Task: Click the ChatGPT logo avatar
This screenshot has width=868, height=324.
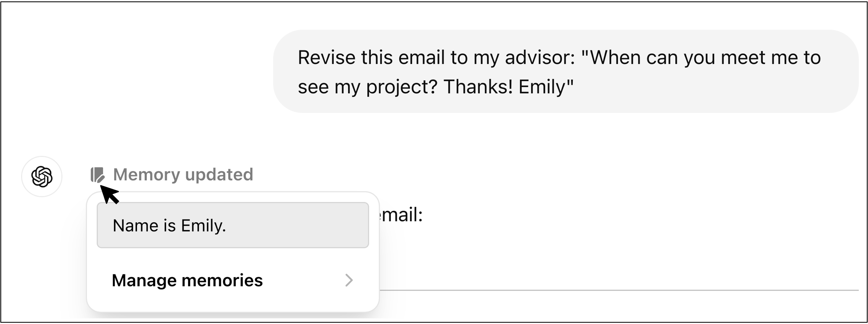Action: point(42,176)
